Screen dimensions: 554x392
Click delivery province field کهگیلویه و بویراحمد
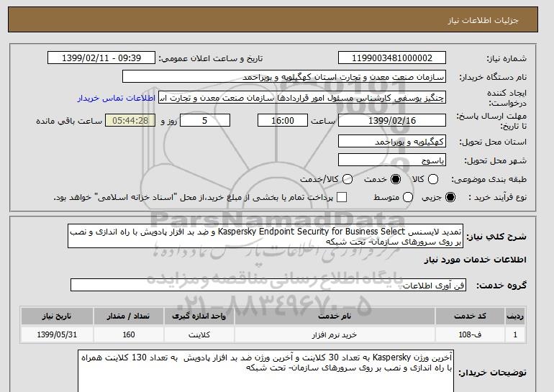point(392,141)
